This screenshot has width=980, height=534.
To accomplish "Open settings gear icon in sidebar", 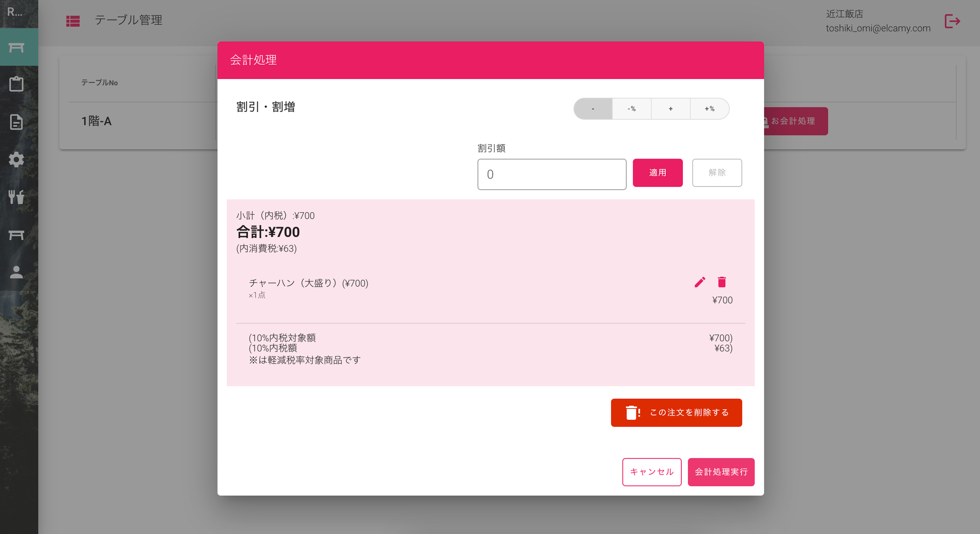I will coord(16,159).
